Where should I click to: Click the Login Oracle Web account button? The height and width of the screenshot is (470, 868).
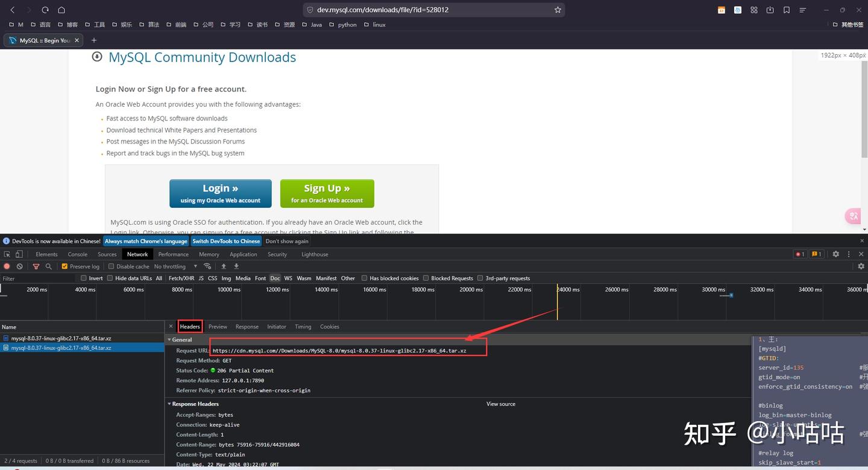[x=221, y=193]
